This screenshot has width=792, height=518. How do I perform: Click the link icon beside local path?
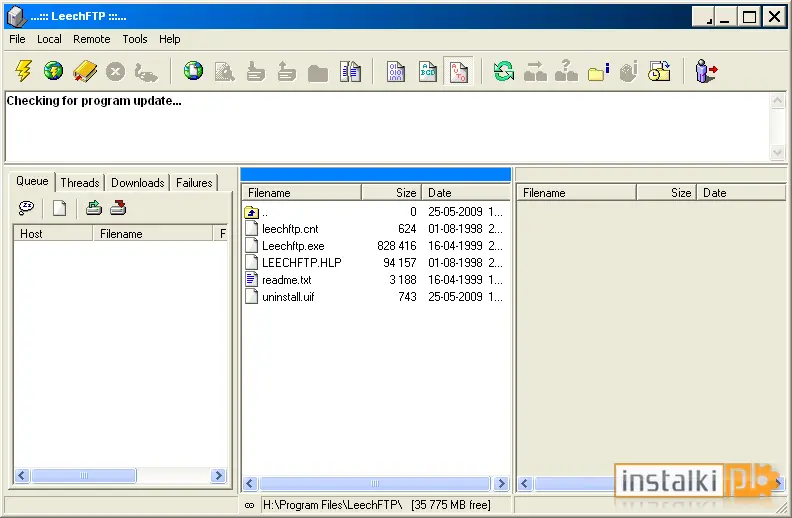coord(250,505)
